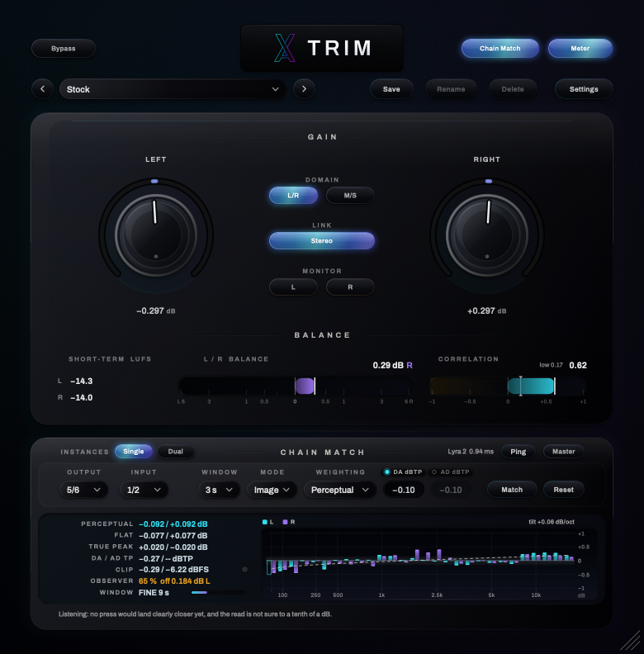Image resolution: width=644 pixels, height=654 pixels.
Task: Click the Right gain knob
Action: (x=487, y=235)
